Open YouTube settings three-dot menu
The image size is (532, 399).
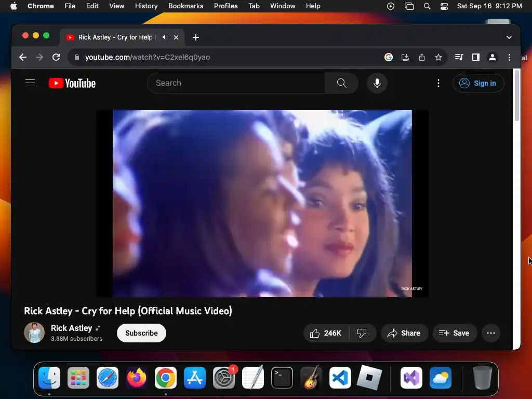click(438, 83)
